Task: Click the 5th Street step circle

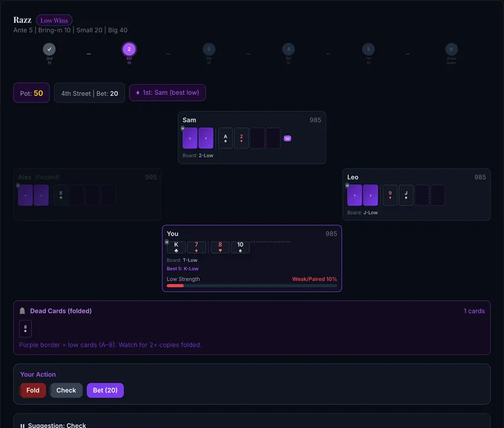Action: click(x=209, y=49)
